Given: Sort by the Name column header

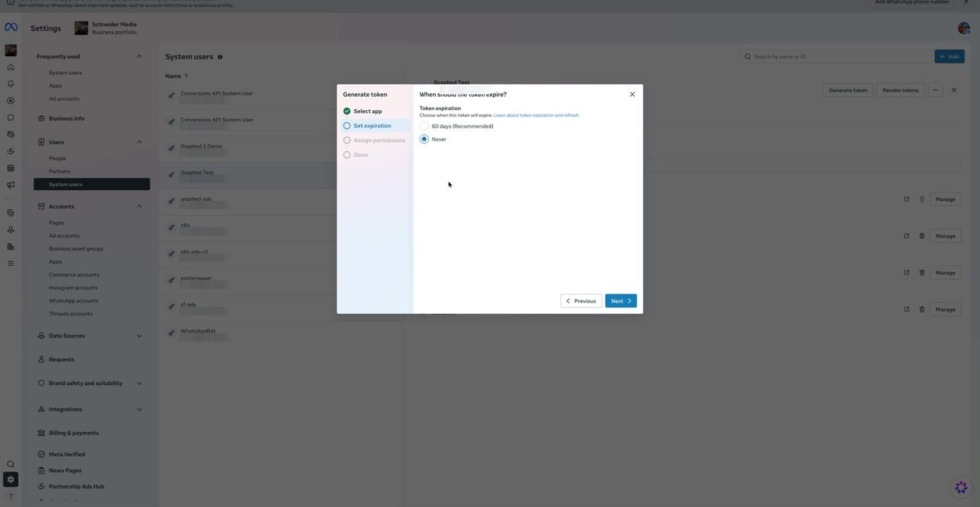Looking at the screenshot, I should click(176, 76).
